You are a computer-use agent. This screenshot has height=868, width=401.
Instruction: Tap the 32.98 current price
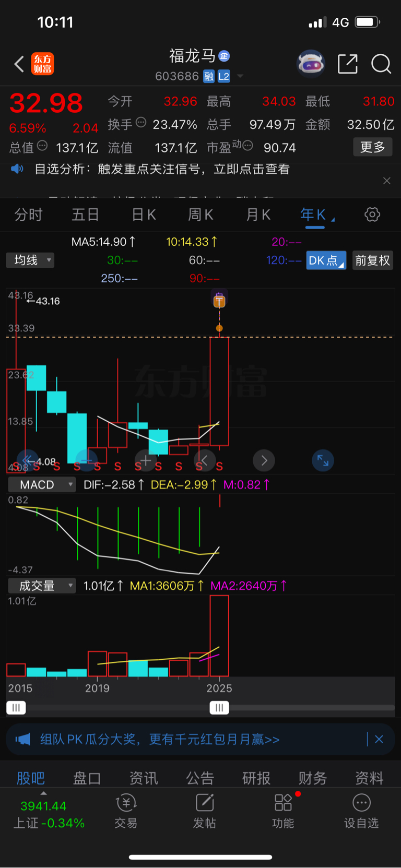tap(46, 103)
